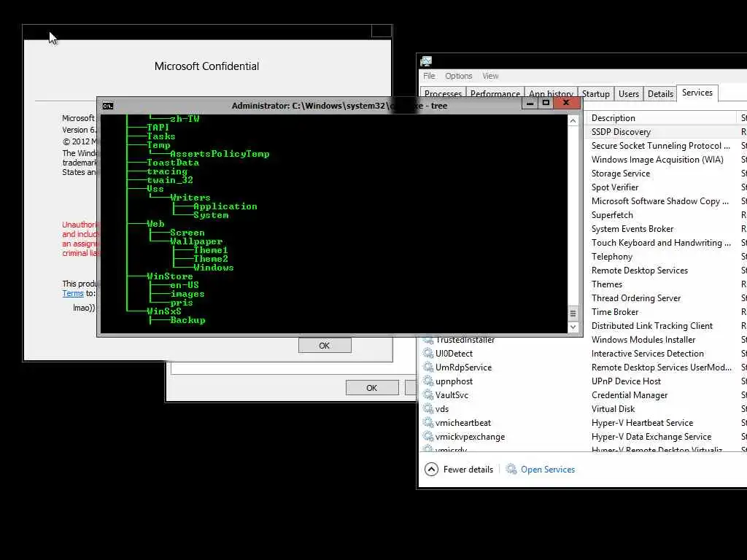The height and width of the screenshot is (560, 747).
Task: Click OK in the Microsoft Confidential dialog
Action: click(x=325, y=345)
